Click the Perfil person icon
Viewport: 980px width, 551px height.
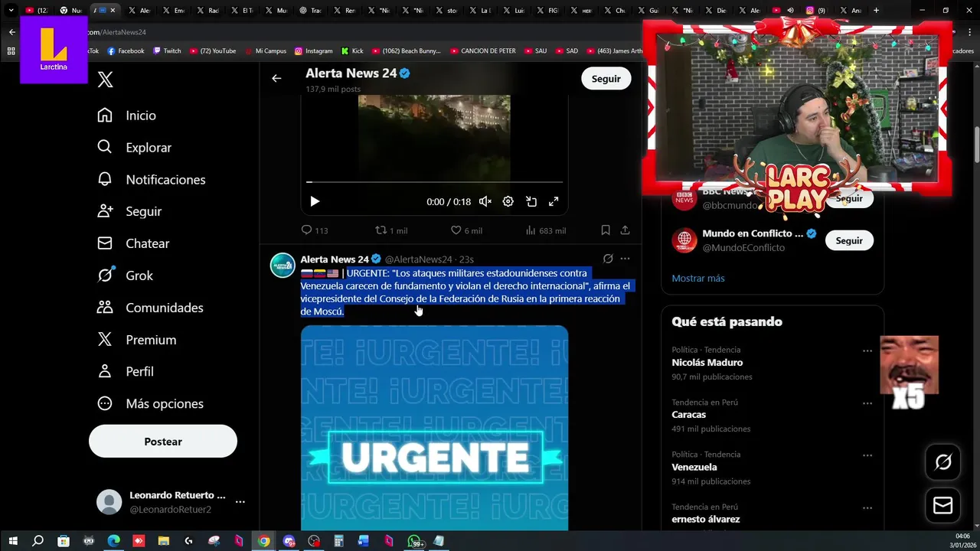coord(105,371)
